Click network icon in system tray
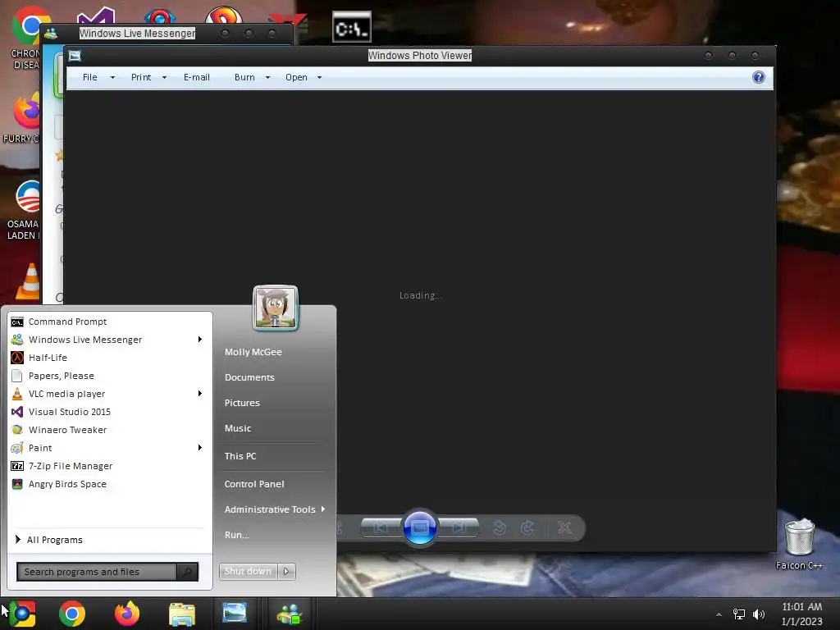 739,614
